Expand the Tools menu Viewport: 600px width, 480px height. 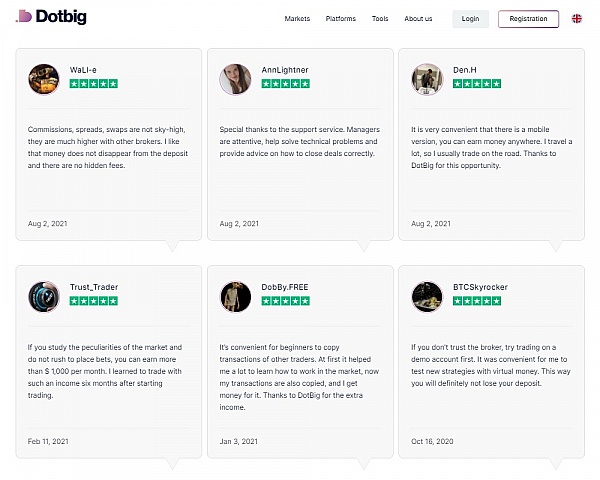pyautogui.click(x=380, y=19)
